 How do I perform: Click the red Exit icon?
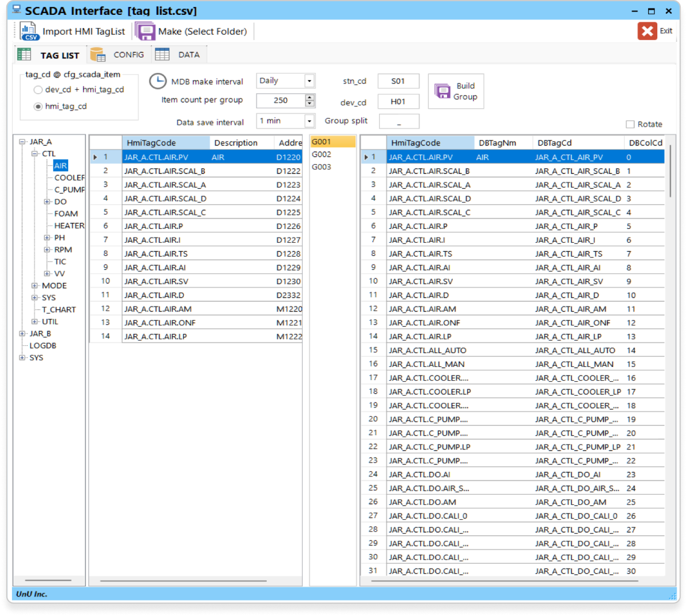click(647, 31)
